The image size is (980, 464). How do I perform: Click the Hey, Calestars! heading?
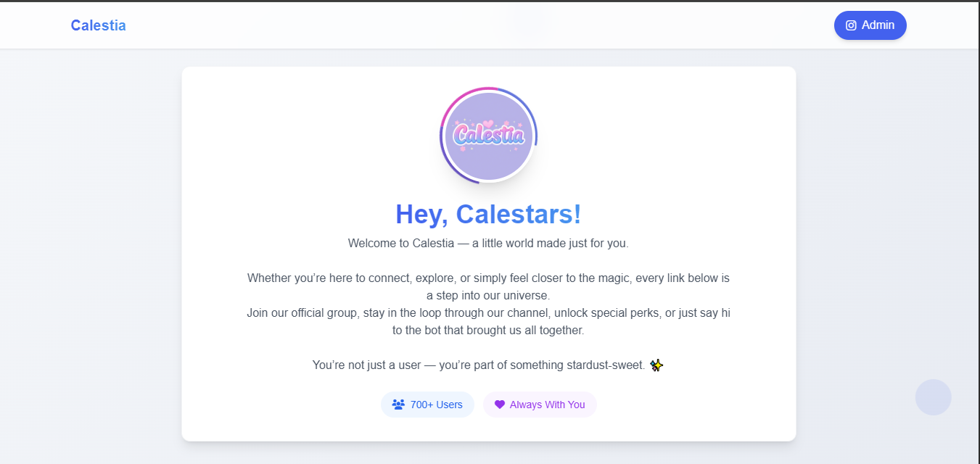tap(488, 215)
